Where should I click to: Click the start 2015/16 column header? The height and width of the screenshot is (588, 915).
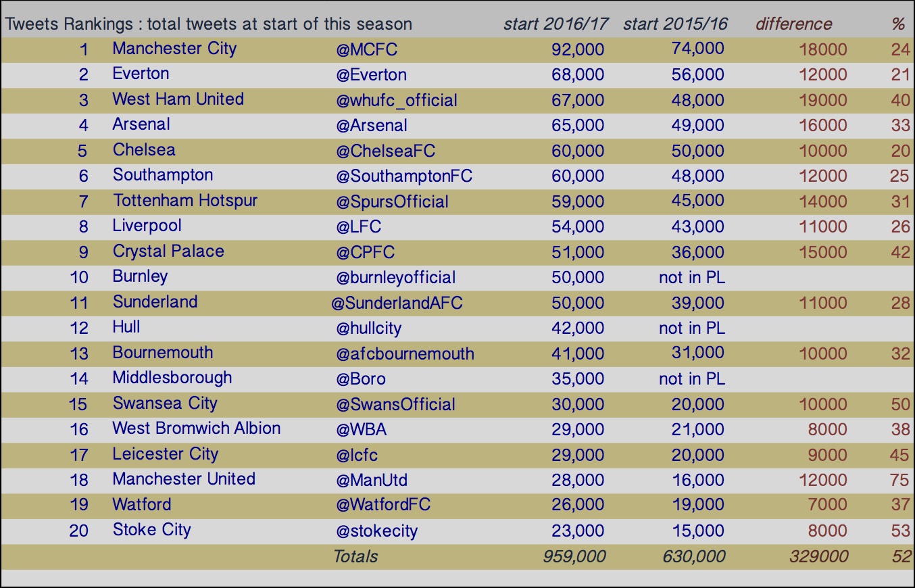tap(676, 24)
